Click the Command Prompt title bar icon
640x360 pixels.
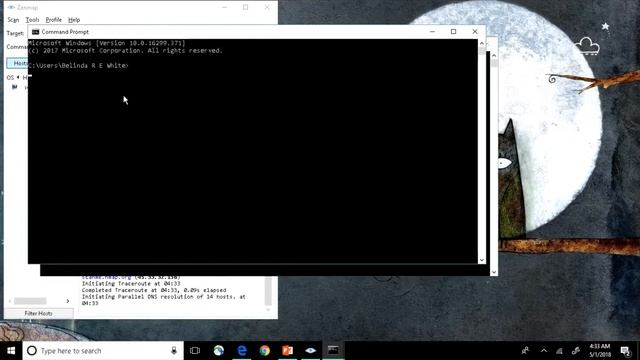pyautogui.click(x=36, y=32)
